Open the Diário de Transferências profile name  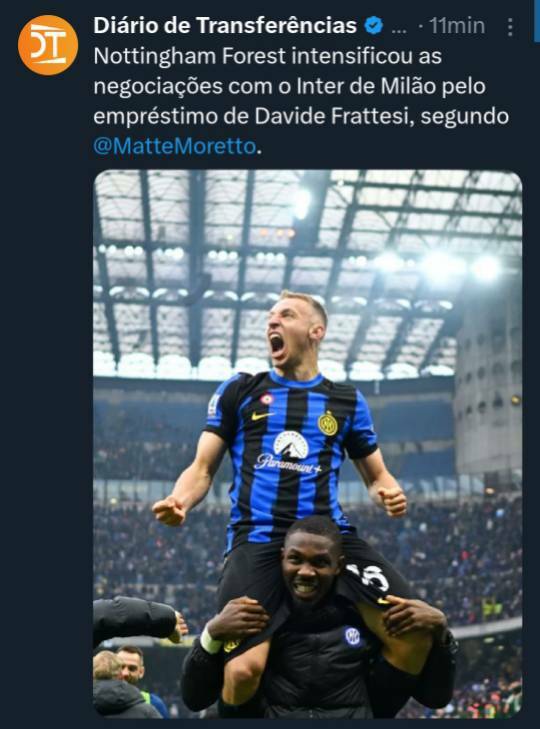[225, 26]
